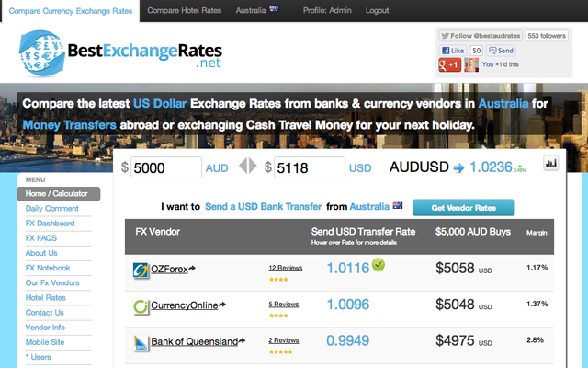Screen dimensions: 588x368
Task: Open Compare Currency Exchange Rates tab
Action: tap(71, 11)
